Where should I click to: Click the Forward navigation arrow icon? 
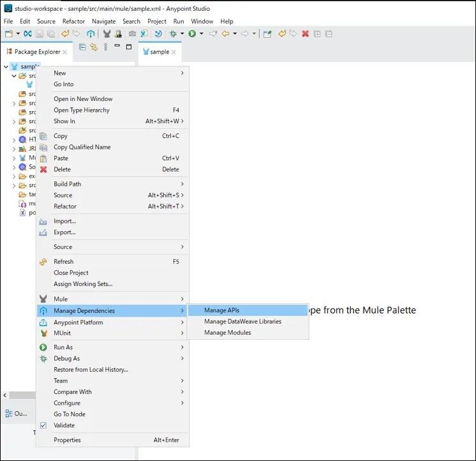[244, 34]
